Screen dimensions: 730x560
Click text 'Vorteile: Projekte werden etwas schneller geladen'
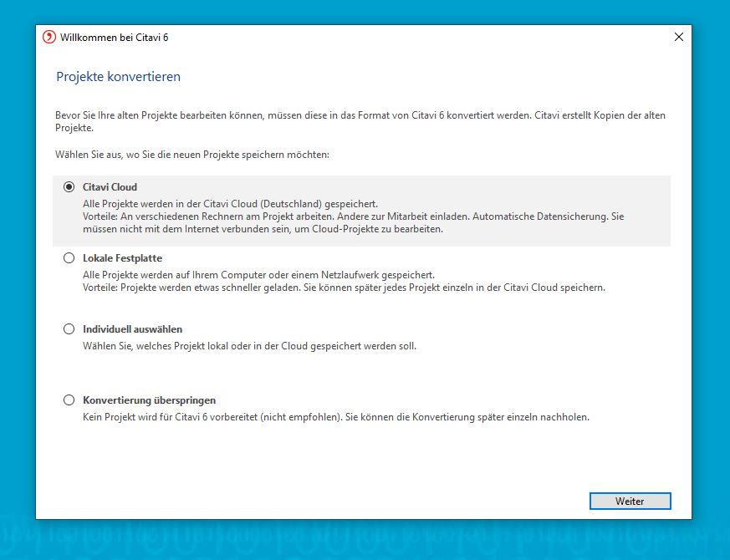pos(344,288)
